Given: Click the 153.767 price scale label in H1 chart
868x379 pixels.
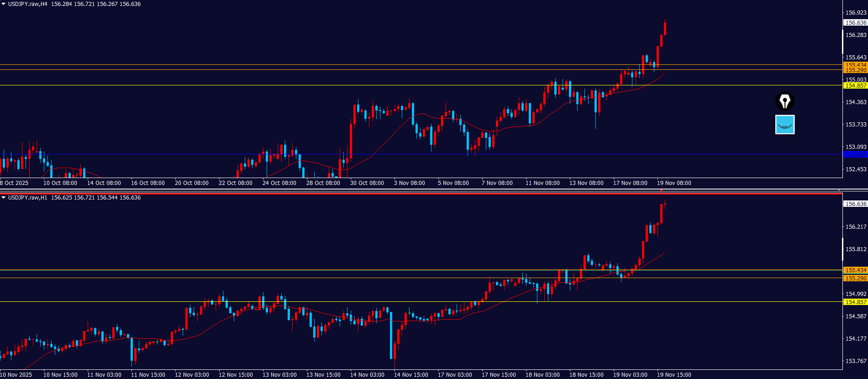Looking at the screenshot, I should point(856,361).
